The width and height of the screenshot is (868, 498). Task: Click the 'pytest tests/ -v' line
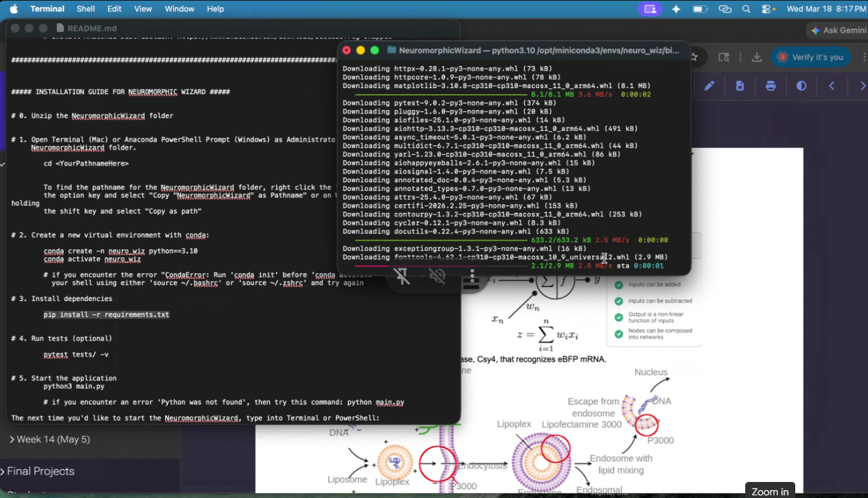pos(75,354)
